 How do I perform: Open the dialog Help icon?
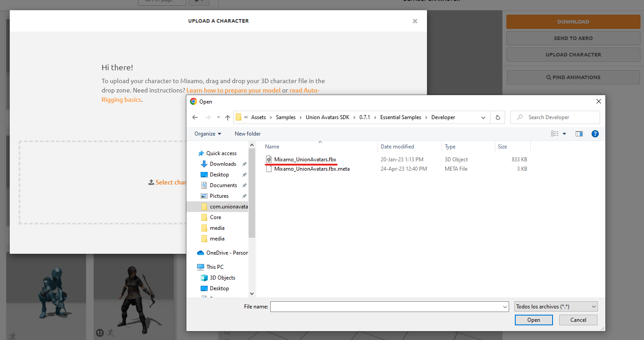(x=595, y=134)
